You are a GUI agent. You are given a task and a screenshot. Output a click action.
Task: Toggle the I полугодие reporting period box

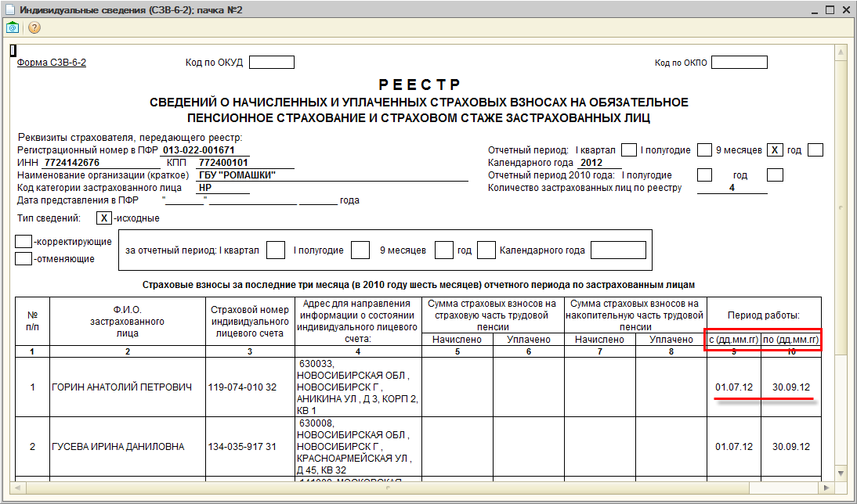(704, 149)
